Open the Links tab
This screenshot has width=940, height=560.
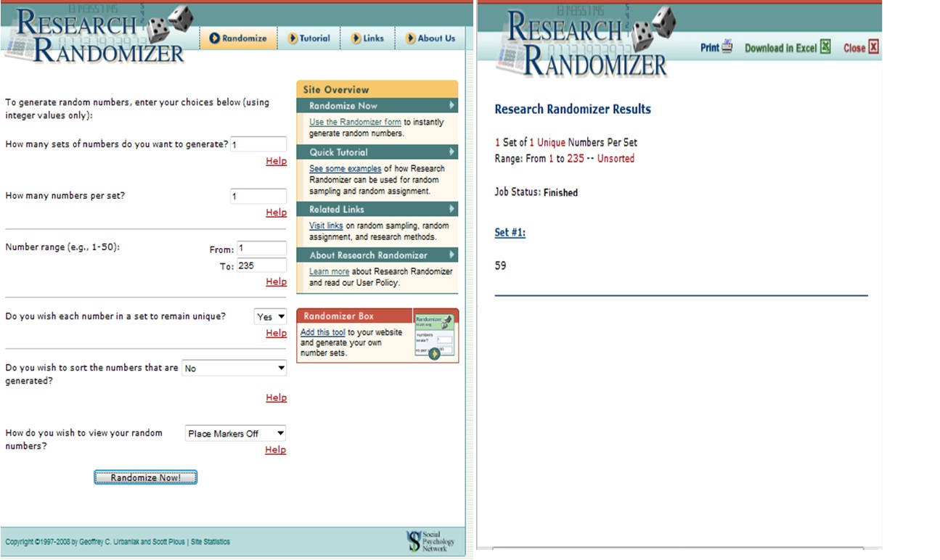coord(368,38)
